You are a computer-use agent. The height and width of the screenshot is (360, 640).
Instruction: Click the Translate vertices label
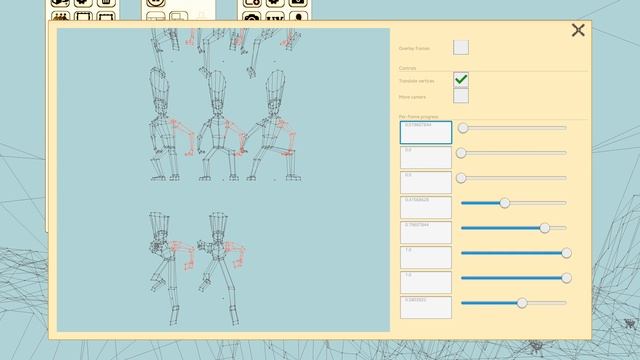click(x=416, y=81)
